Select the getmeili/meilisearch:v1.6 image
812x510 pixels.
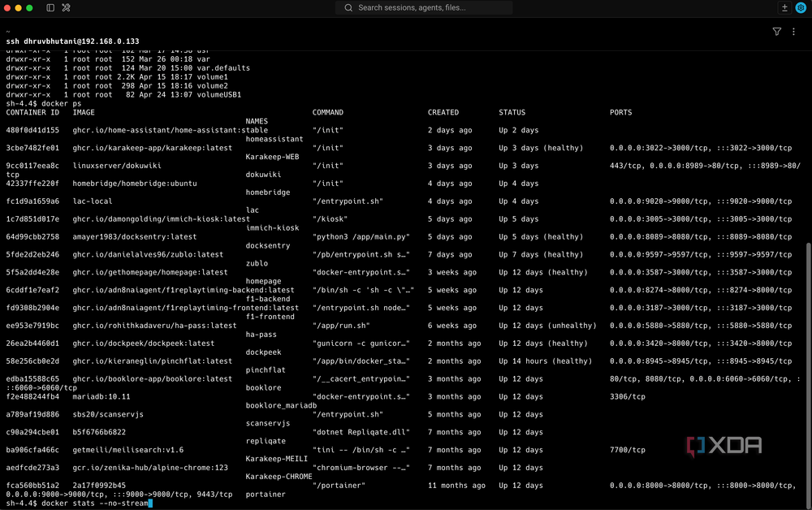[x=128, y=450]
